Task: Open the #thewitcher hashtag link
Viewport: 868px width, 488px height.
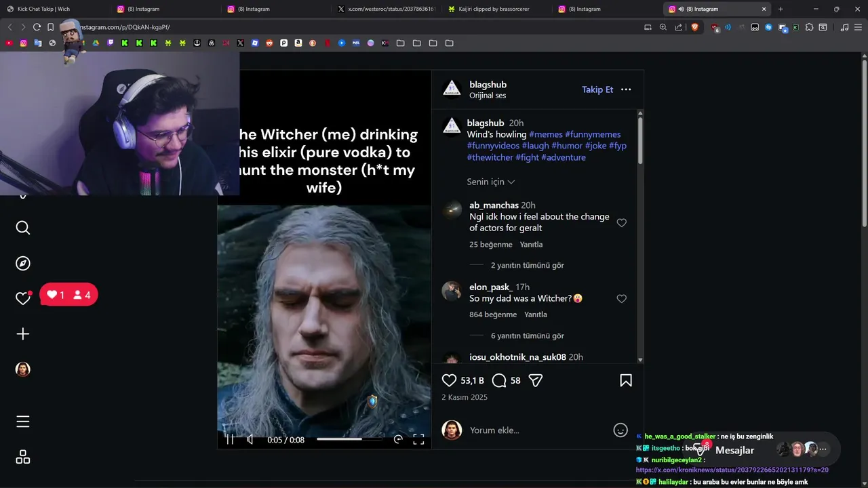Action: [490, 157]
